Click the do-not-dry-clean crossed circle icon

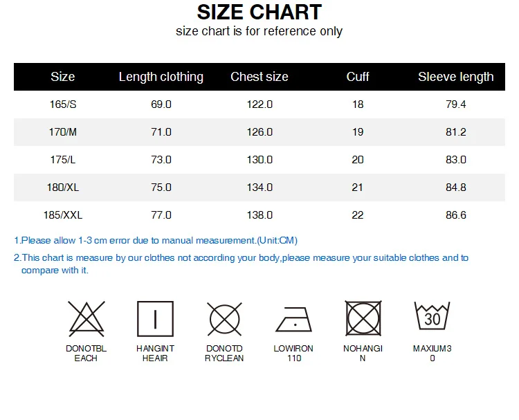click(225, 319)
